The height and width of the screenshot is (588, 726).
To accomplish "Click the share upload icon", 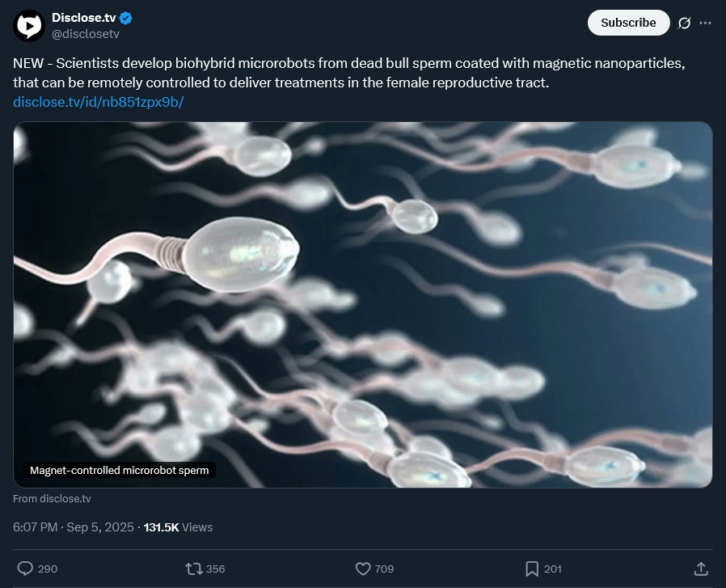I will click(x=701, y=569).
